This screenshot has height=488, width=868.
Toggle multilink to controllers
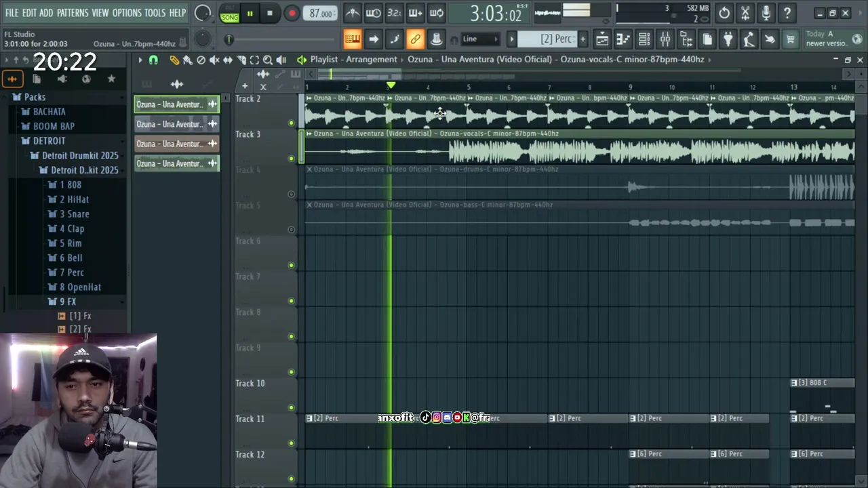coord(416,39)
